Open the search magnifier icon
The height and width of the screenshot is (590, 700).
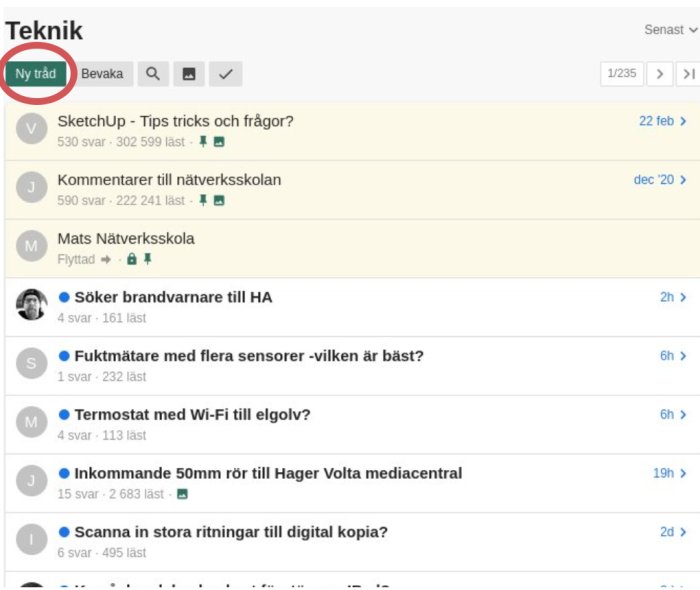coord(153,74)
